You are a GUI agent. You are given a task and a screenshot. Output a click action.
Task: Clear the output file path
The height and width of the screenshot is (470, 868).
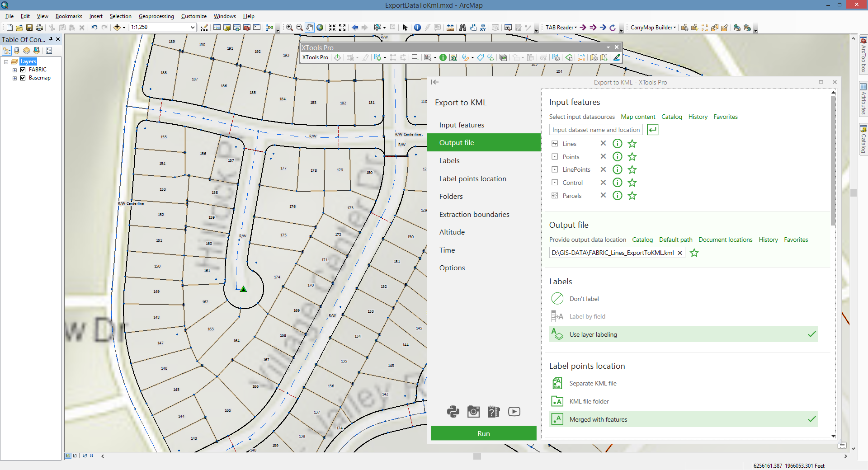[679, 253]
